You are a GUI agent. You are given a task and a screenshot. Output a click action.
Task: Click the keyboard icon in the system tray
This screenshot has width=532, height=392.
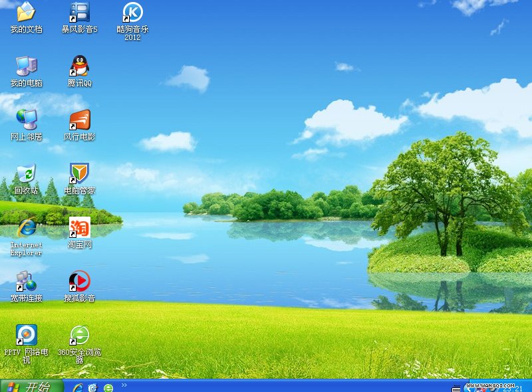[x=456, y=389]
